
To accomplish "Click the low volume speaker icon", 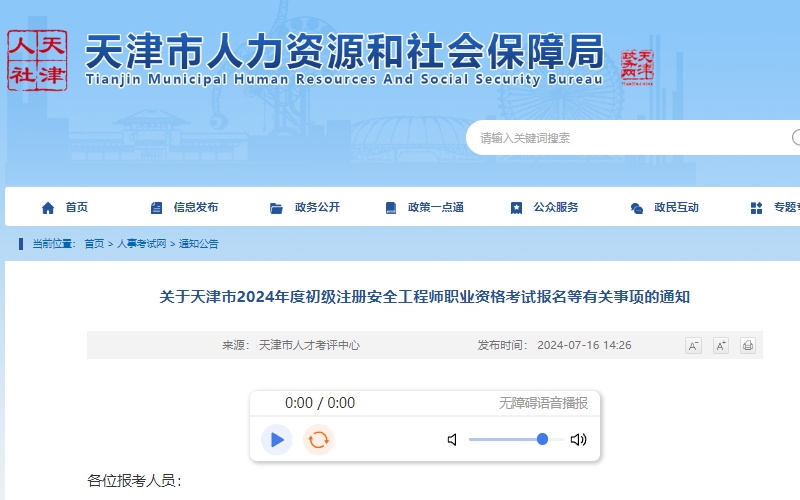I will [x=452, y=439].
